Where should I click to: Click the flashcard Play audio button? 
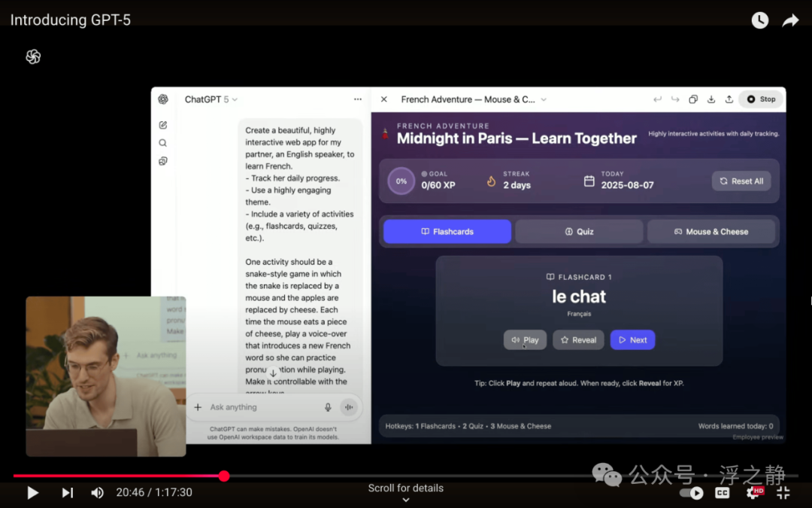(525, 340)
